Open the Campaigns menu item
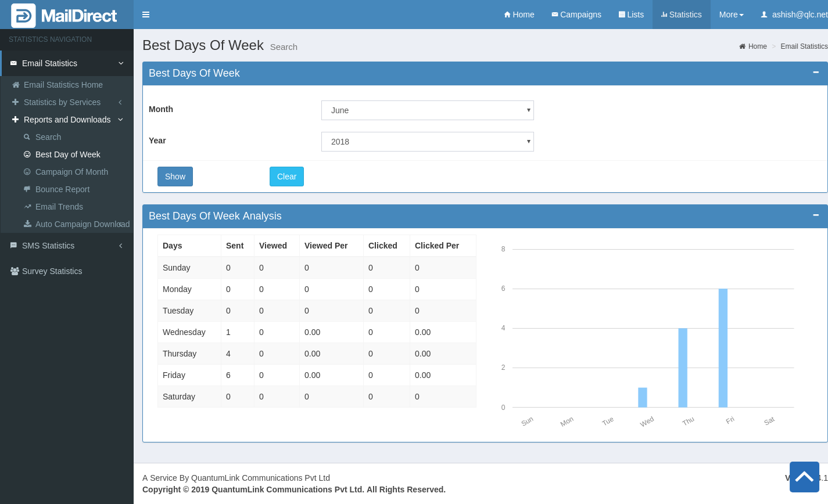 576,15
